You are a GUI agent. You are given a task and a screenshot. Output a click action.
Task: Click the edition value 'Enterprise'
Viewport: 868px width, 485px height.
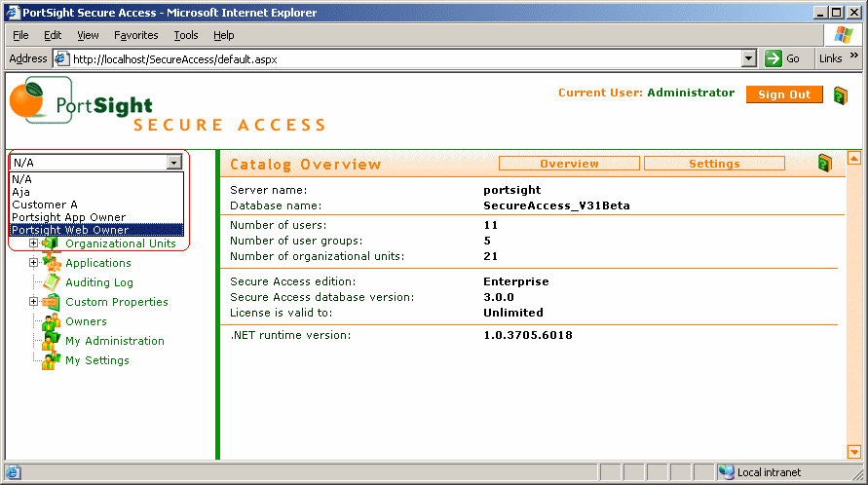pos(516,281)
